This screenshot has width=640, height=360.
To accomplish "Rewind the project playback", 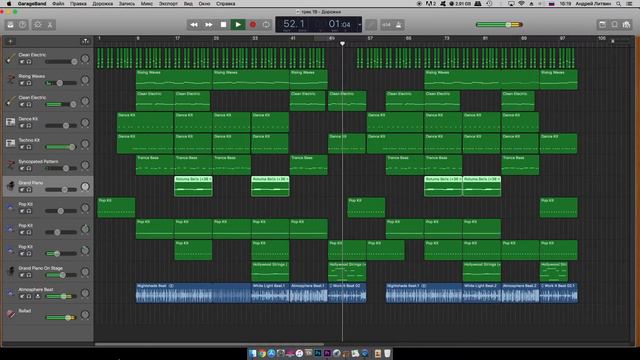I will click(x=194, y=24).
